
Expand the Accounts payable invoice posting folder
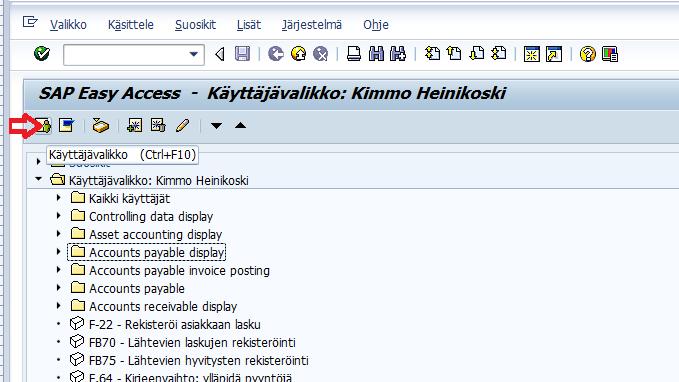(x=58, y=270)
